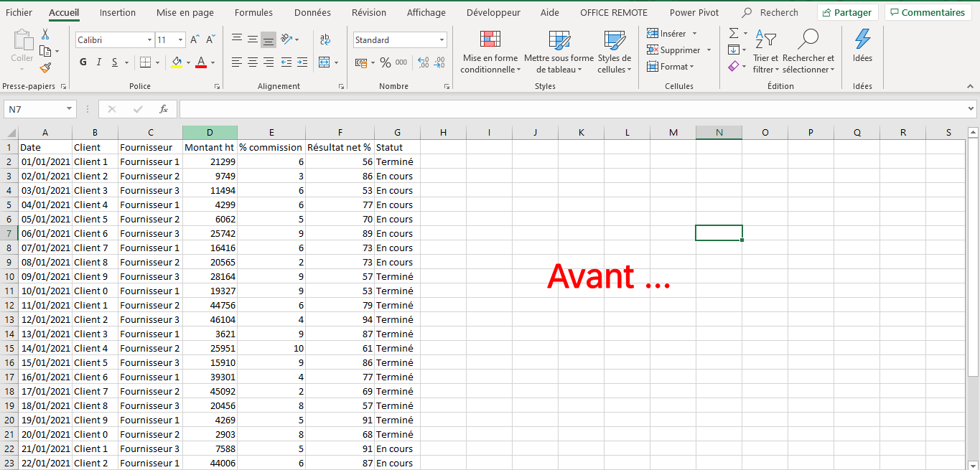980x470 pixels.
Task: Switch to the Insertion tab
Action: pyautogui.click(x=118, y=12)
